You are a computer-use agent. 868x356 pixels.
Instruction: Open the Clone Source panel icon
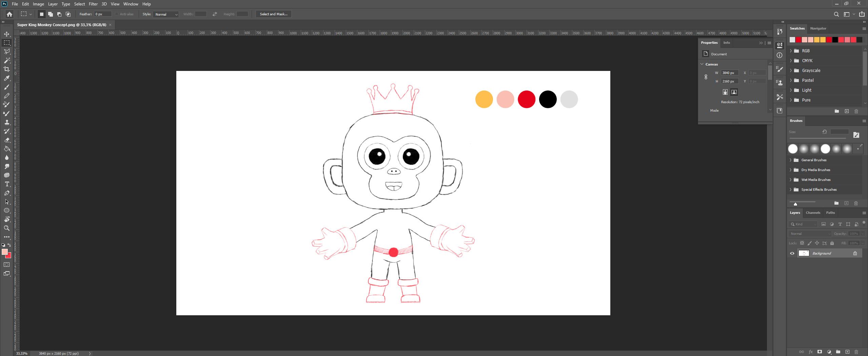coord(780,83)
